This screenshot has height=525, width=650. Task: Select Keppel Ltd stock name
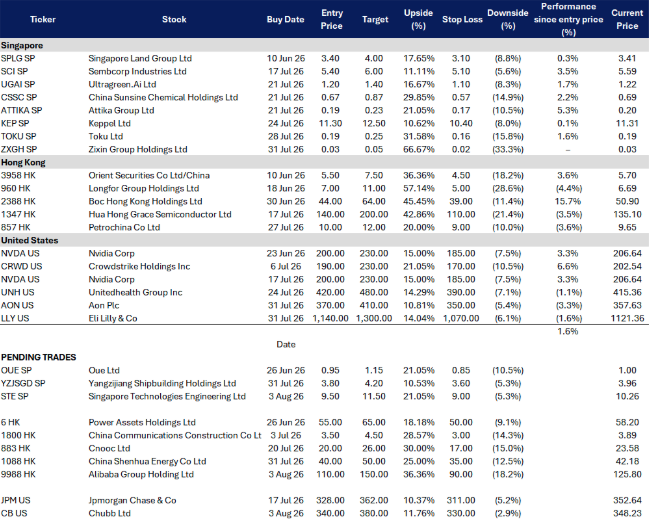(x=109, y=124)
